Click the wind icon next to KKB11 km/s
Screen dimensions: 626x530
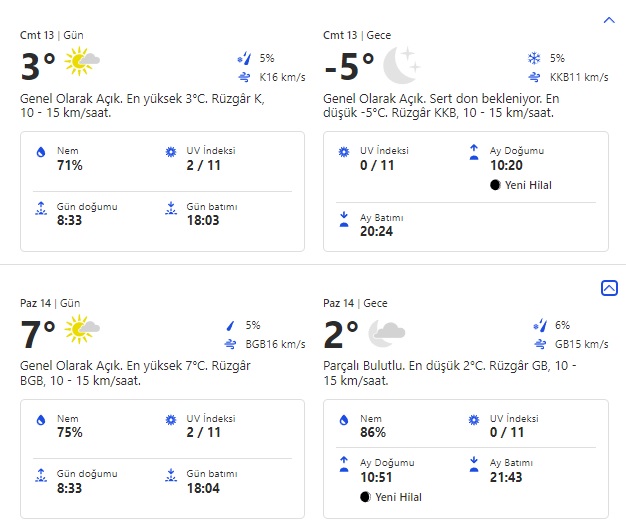point(533,77)
